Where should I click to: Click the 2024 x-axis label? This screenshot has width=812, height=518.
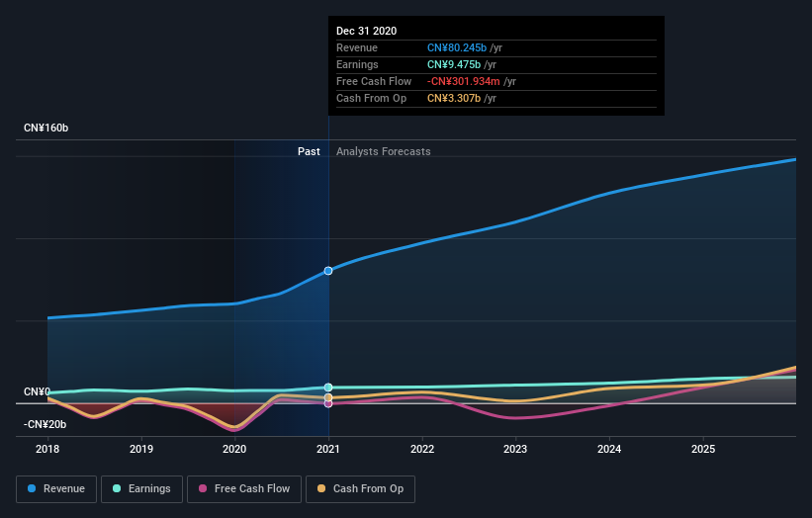click(x=609, y=449)
